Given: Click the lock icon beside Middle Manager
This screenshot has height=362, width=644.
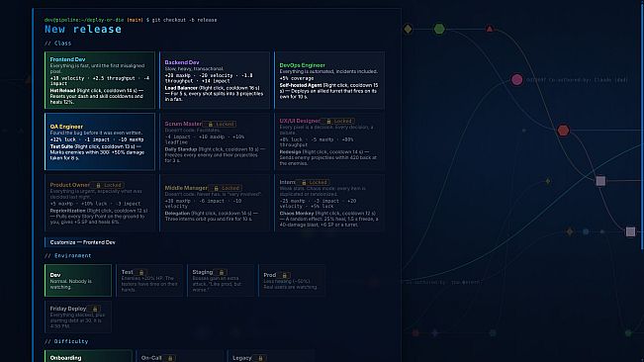Looking at the screenshot, I should (216, 188).
